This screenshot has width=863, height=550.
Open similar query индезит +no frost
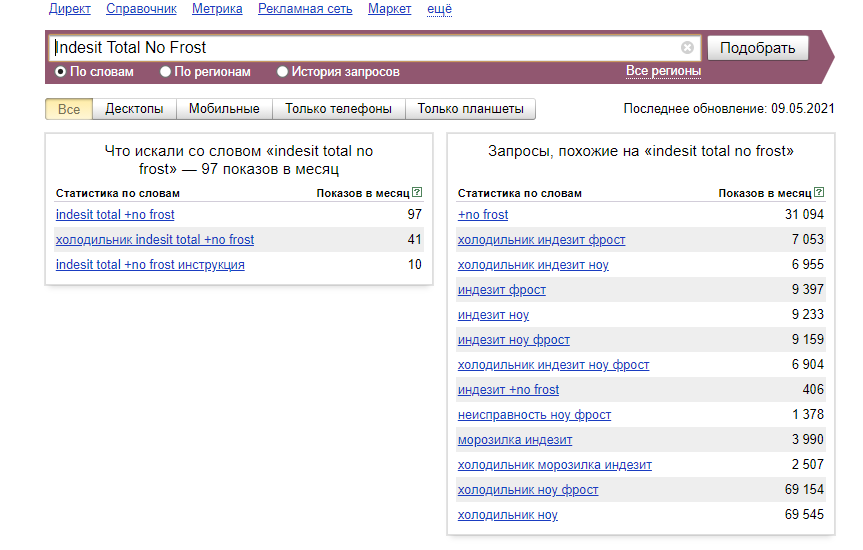[x=508, y=390]
